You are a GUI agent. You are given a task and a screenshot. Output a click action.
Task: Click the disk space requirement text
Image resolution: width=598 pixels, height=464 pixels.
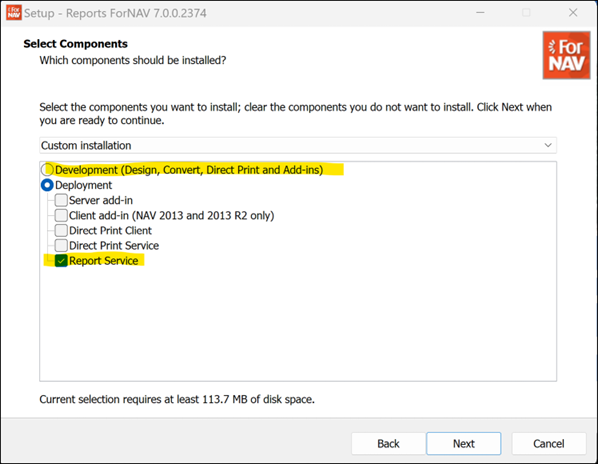click(x=177, y=399)
